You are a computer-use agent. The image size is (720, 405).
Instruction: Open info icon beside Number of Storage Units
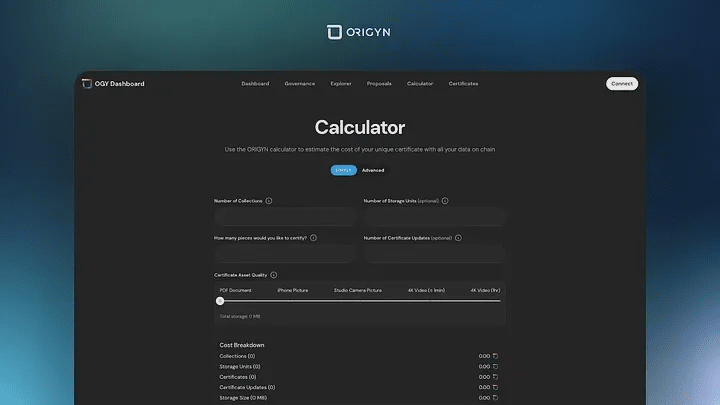coord(445,201)
